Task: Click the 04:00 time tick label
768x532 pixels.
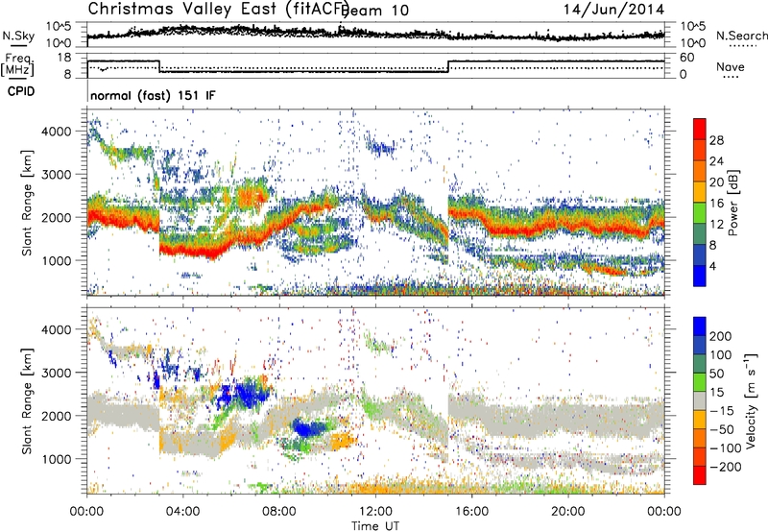Action: click(182, 512)
